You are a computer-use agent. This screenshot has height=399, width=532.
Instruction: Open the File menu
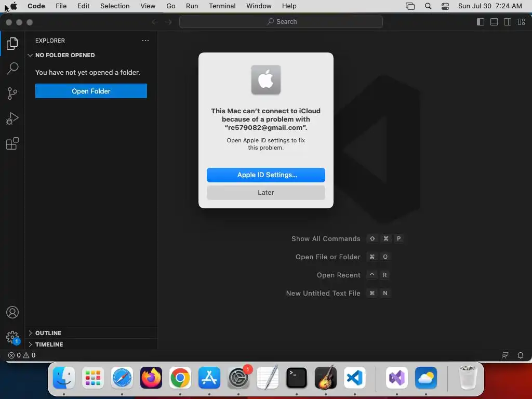coord(61,6)
